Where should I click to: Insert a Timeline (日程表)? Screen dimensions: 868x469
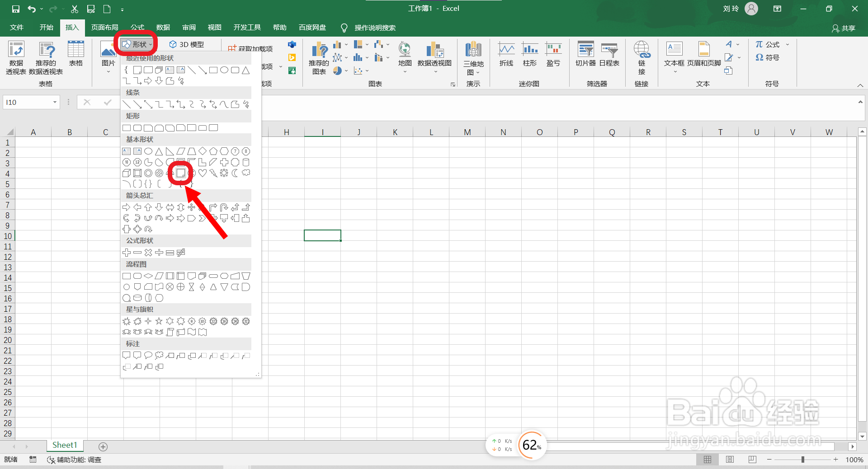pos(609,54)
